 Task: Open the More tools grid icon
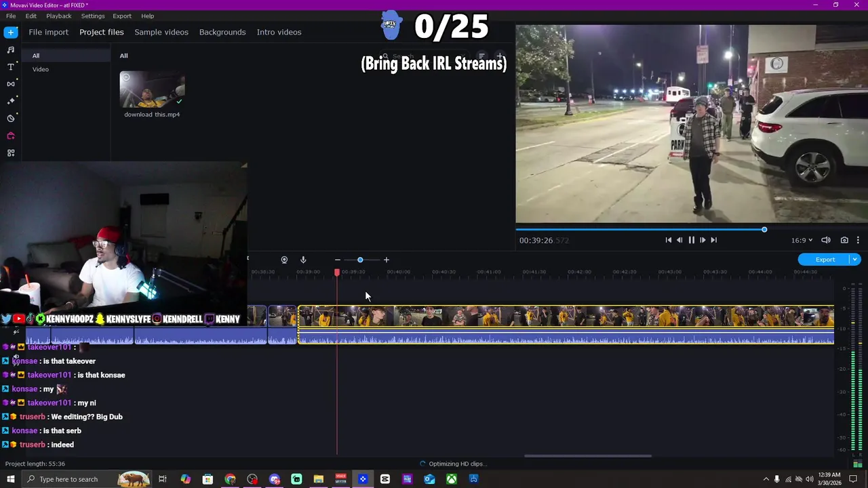11,153
